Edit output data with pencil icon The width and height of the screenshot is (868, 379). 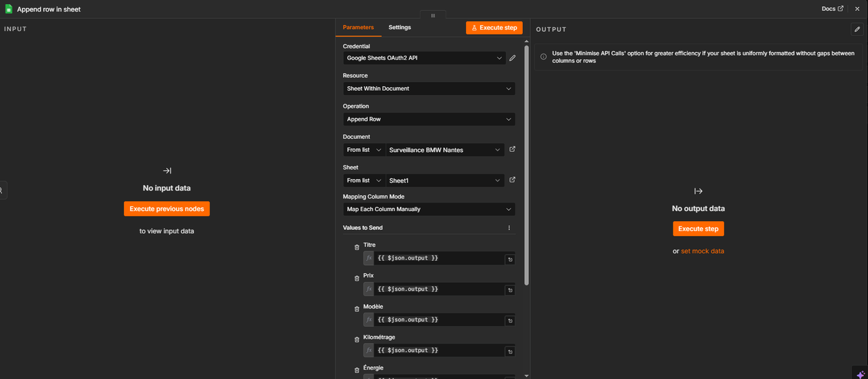[856, 29]
